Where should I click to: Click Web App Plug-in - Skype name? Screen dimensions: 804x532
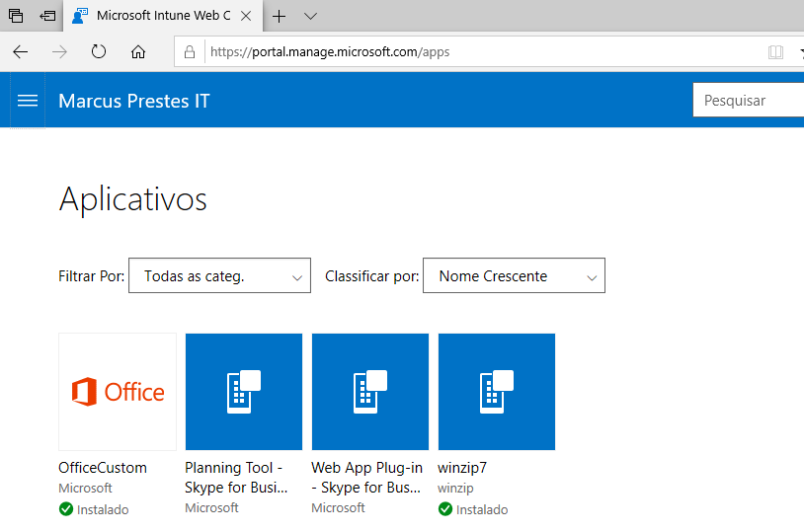pos(366,477)
